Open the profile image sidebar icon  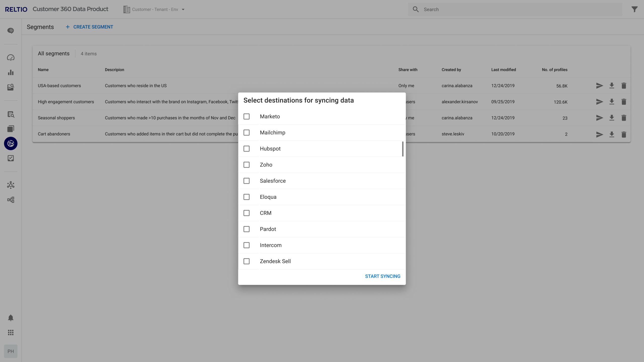(x=11, y=87)
